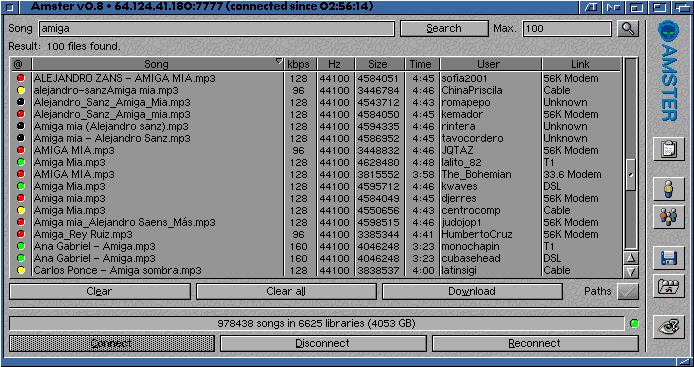Click the eye icon in sidebar
The image size is (694, 367).
pos(668,327)
